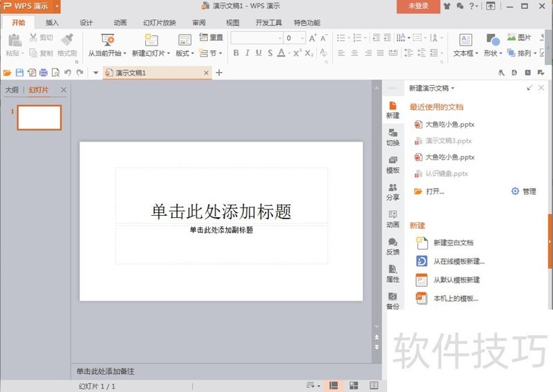Screen dimensions: 553x392
Task: Click the New Slide icon
Action: [x=151, y=40]
